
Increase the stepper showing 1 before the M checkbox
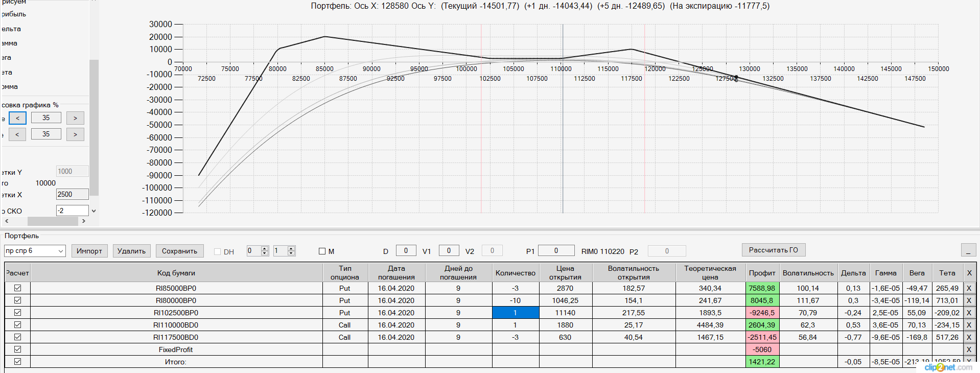291,248
